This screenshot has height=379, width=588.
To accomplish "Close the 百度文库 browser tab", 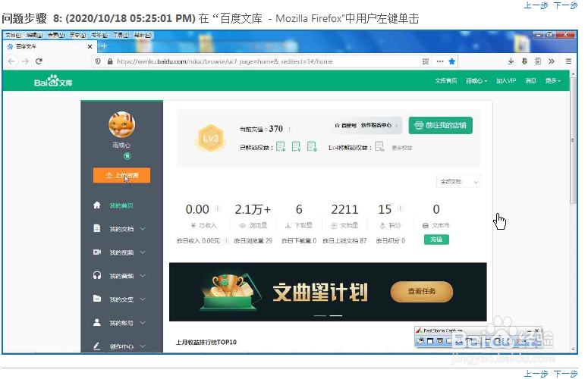I will point(90,46).
